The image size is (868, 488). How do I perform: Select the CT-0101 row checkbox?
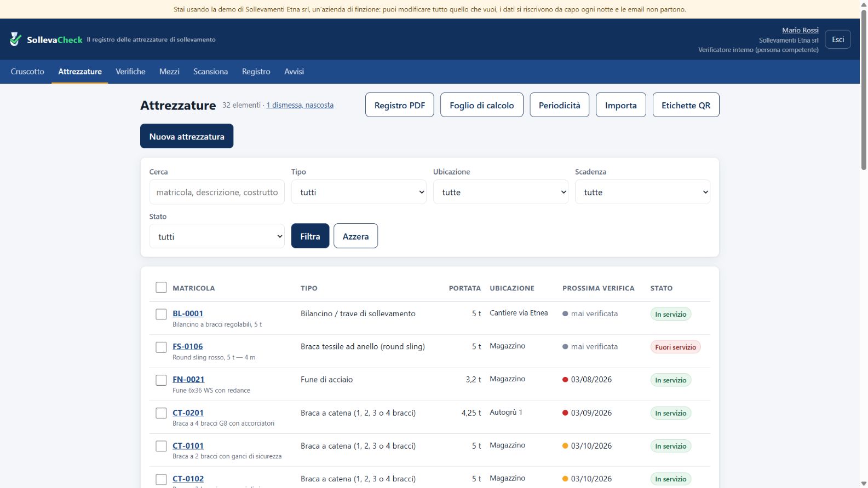[x=161, y=446]
